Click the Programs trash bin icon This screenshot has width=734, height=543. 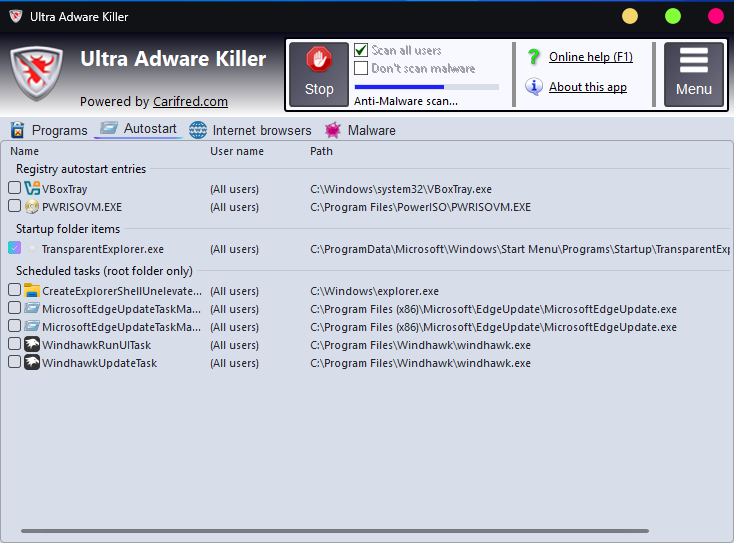coord(17,130)
